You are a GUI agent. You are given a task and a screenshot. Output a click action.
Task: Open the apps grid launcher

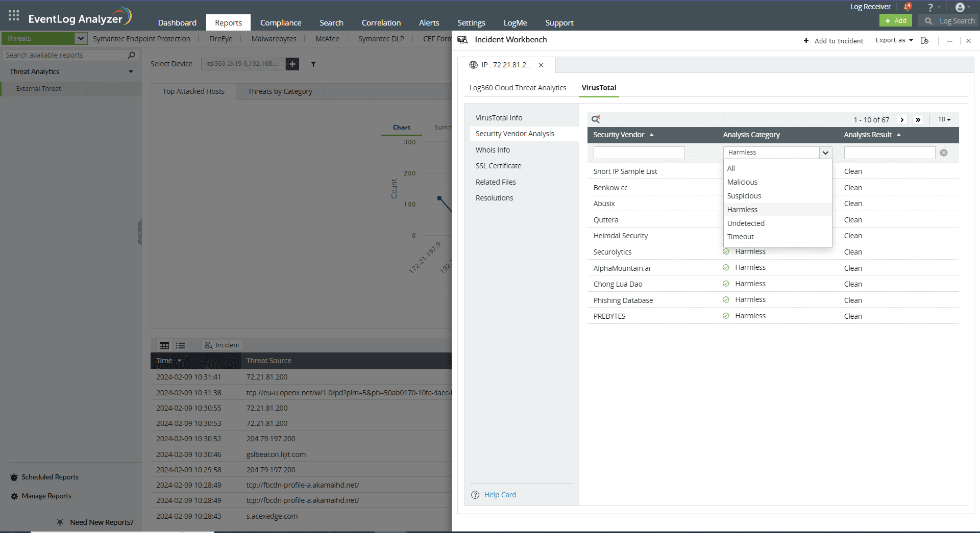coord(14,16)
